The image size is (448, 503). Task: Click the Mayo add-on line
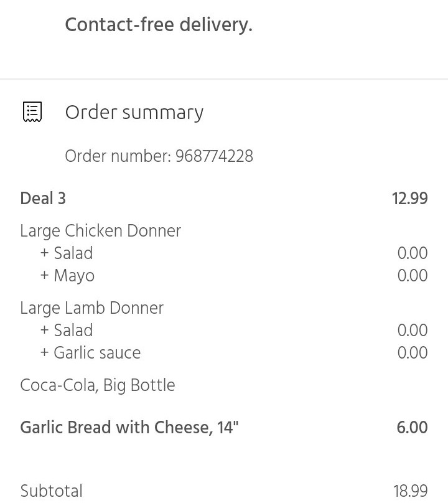[x=67, y=276]
